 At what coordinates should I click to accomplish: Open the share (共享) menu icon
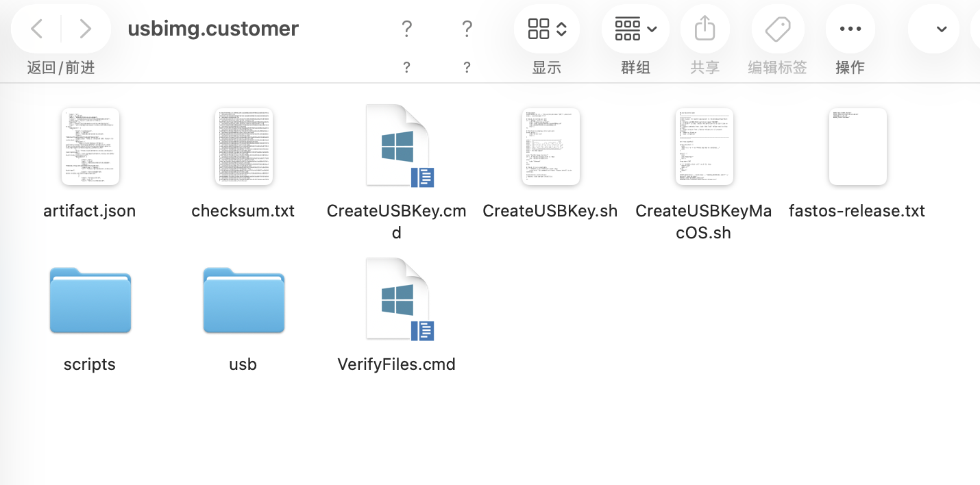coord(705,29)
